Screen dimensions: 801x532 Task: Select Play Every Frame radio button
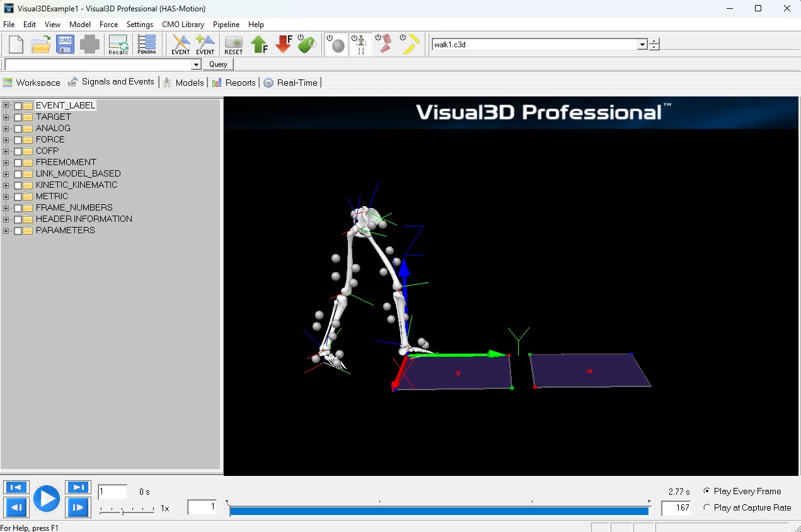coord(706,491)
